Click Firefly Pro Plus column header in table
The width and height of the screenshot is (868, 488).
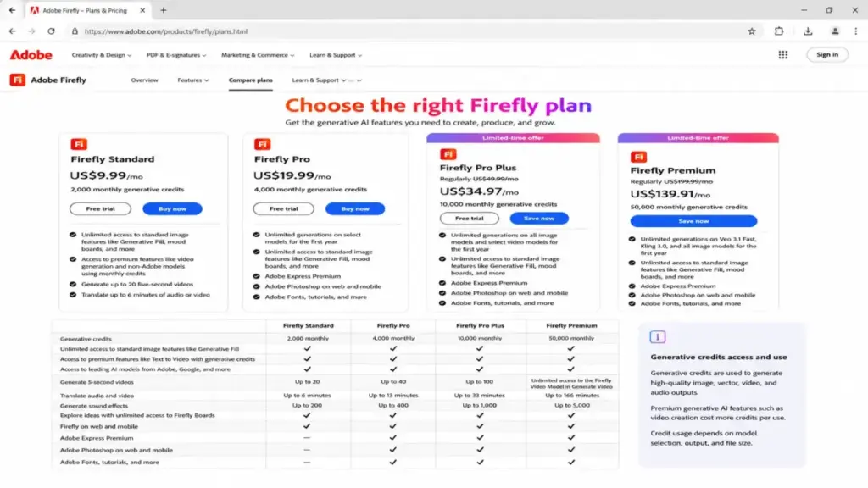pos(480,326)
